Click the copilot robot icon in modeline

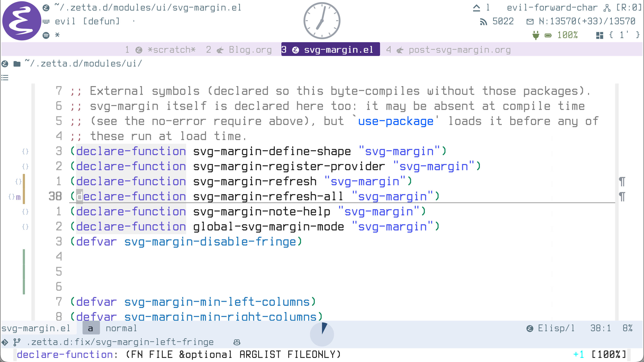236,342
